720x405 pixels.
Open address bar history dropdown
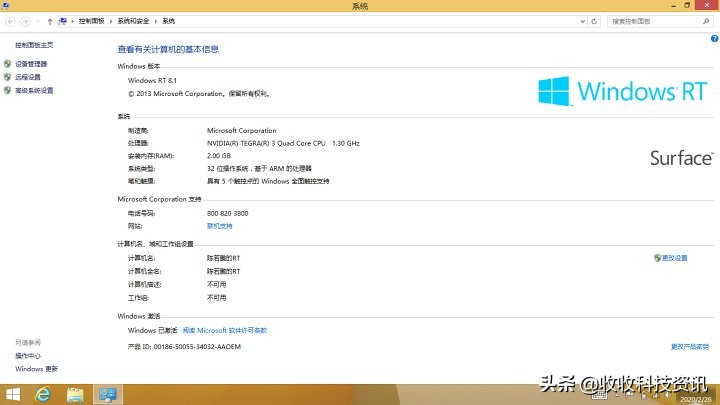(582, 21)
